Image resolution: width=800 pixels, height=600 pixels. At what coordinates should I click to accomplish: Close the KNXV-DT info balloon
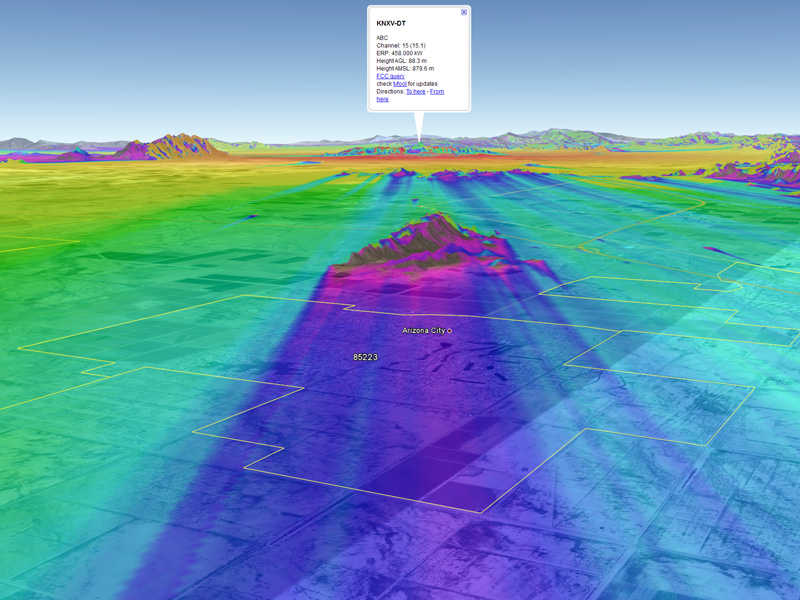click(463, 13)
